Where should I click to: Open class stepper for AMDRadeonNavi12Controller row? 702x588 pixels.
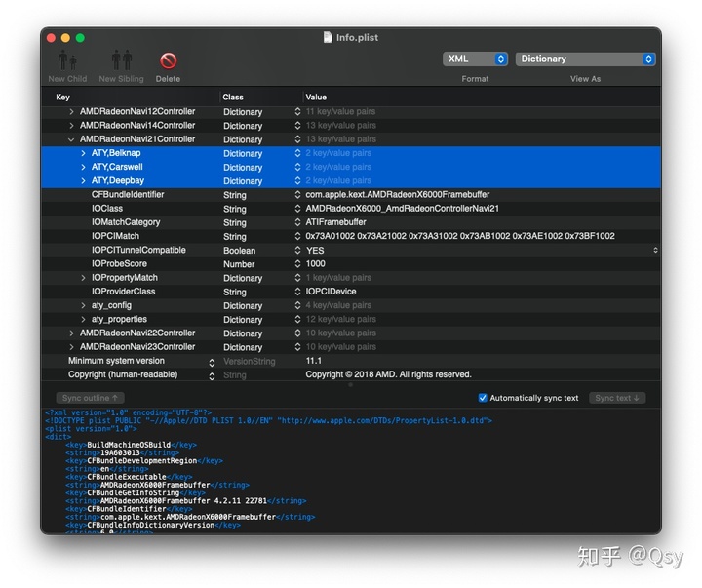tap(297, 111)
